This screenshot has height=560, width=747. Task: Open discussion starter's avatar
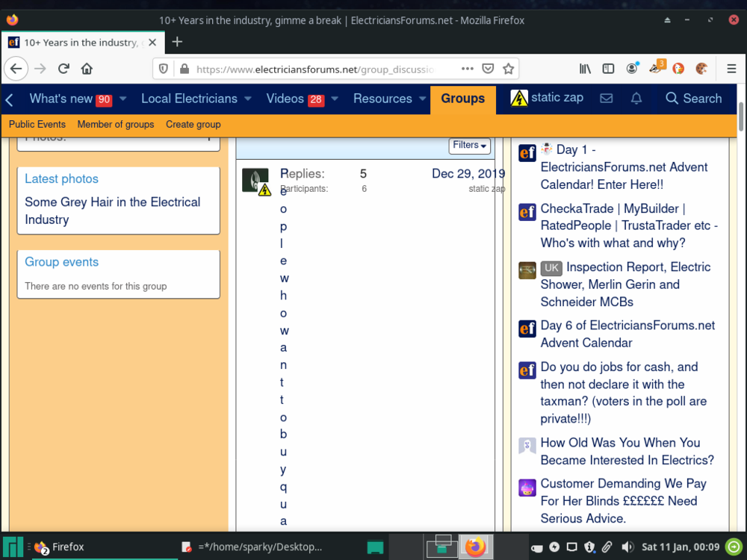point(255,181)
